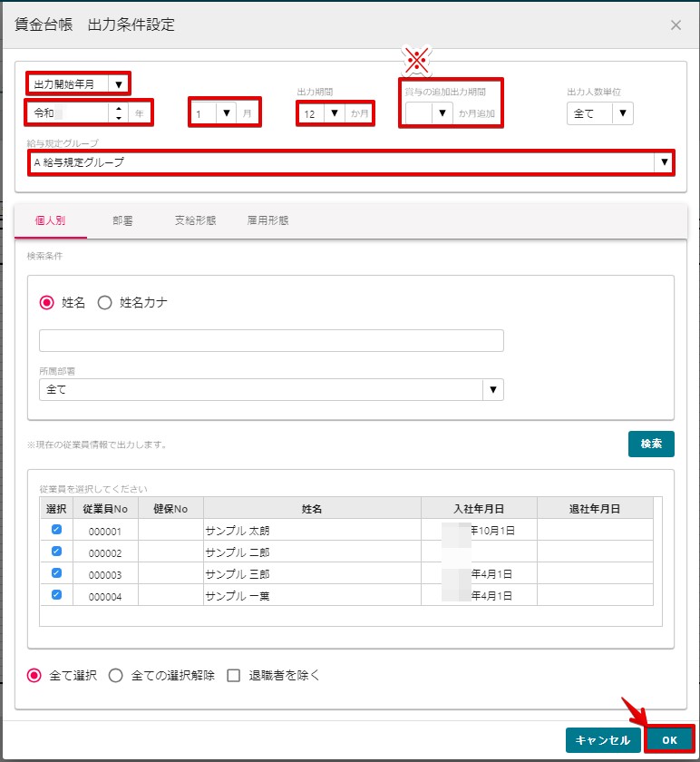Switch to the 支給形態 tab
Screen dimensions: 700x762
point(195,220)
